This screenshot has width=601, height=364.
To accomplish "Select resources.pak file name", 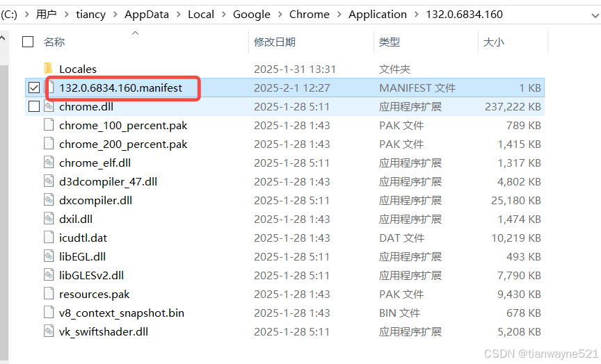I will 95,294.
